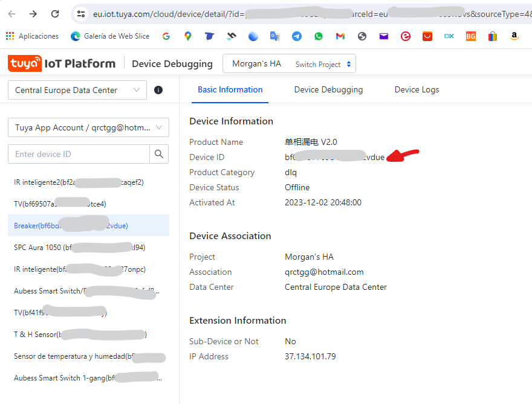Go back with the browser back arrow

11,14
